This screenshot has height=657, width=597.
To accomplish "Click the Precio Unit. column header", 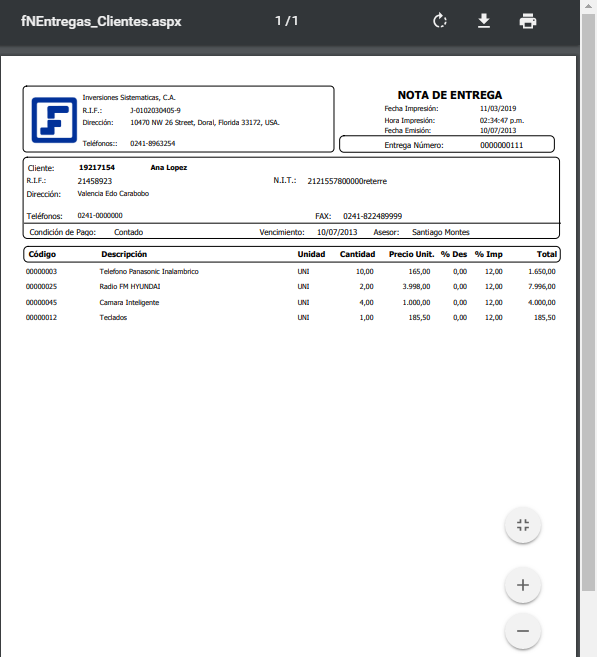I will [x=411, y=254].
